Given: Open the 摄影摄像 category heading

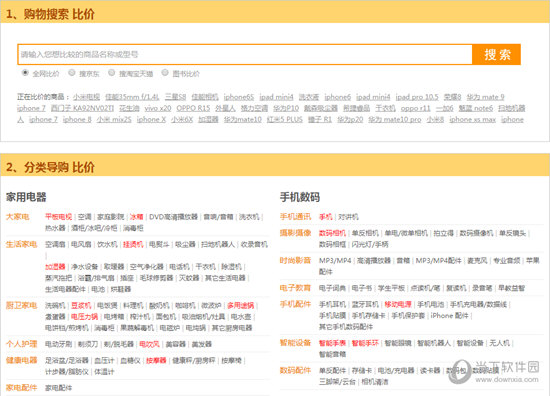Looking at the screenshot, I should point(295,233).
